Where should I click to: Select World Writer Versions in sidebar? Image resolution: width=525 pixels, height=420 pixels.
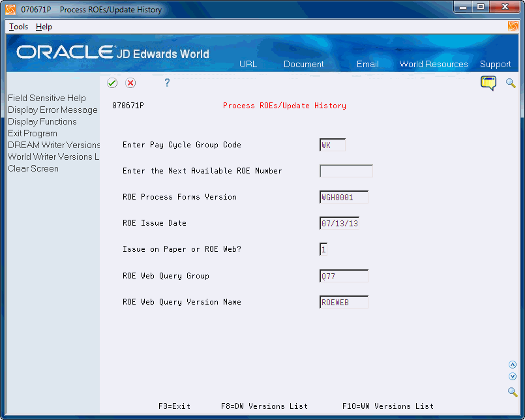coord(53,157)
